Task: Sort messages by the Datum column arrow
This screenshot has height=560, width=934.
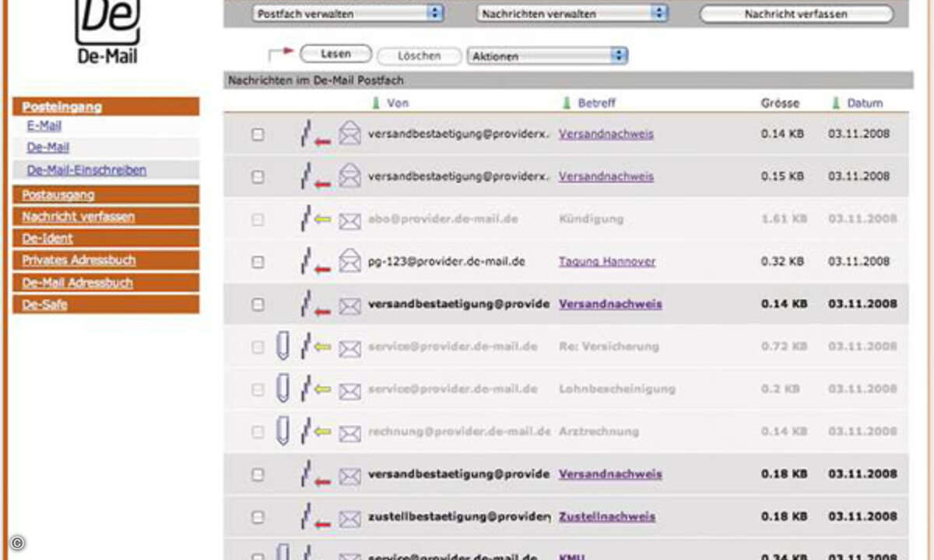Action: (836, 103)
